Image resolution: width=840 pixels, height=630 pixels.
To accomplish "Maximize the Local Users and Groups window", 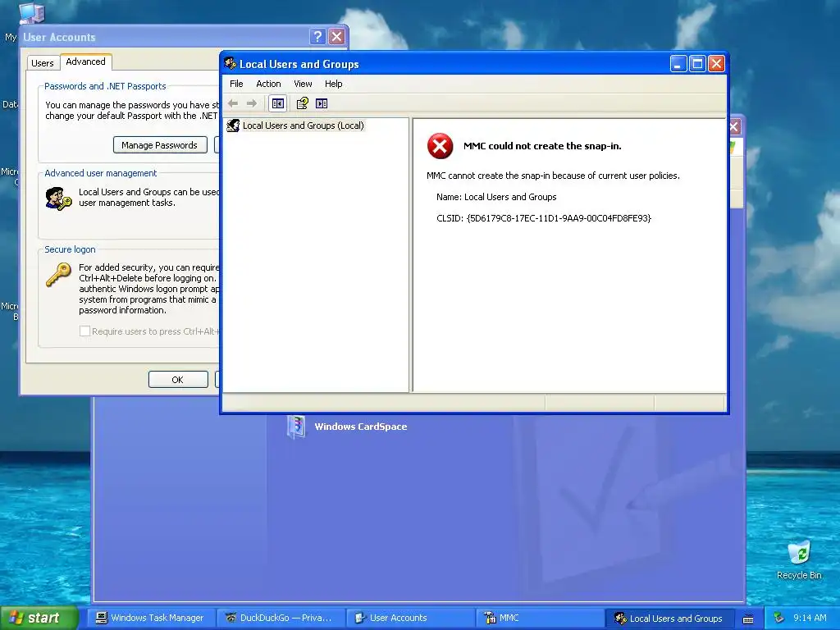I will pyautogui.click(x=697, y=64).
